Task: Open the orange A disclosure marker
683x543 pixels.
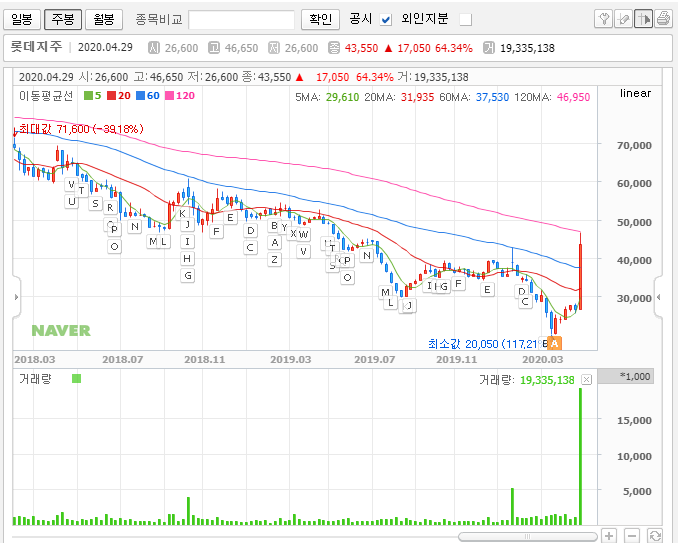Action: (555, 343)
